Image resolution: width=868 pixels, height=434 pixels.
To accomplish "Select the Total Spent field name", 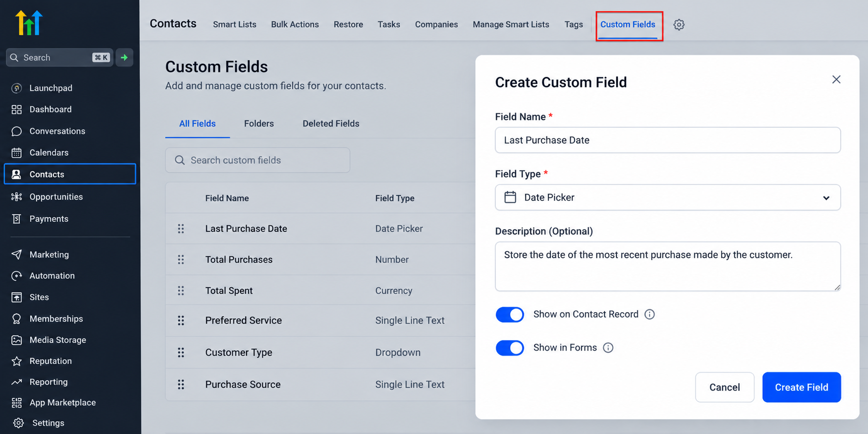I will pyautogui.click(x=229, y=291).
